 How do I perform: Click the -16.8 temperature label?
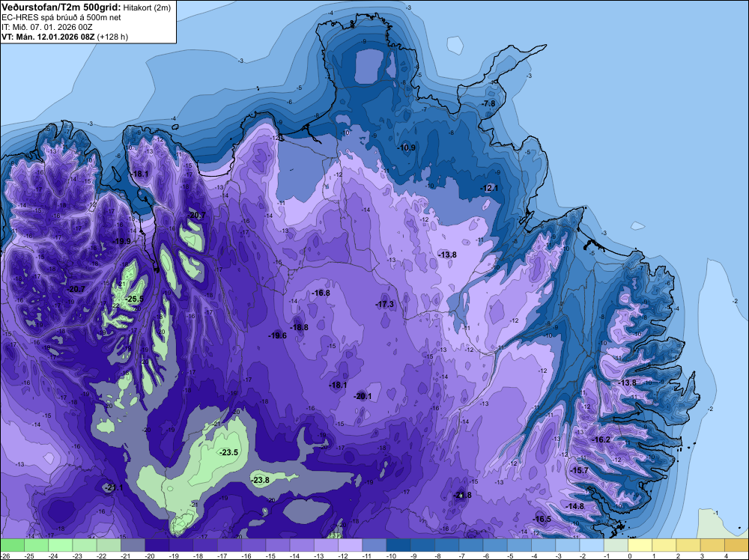tap(321, 293)
